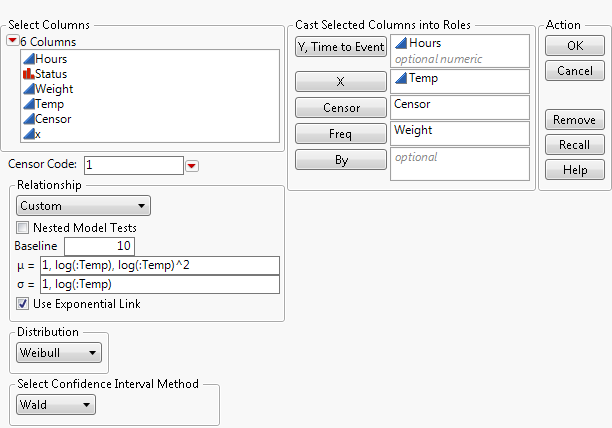Select the Hours column in the list

pos(48,59)
